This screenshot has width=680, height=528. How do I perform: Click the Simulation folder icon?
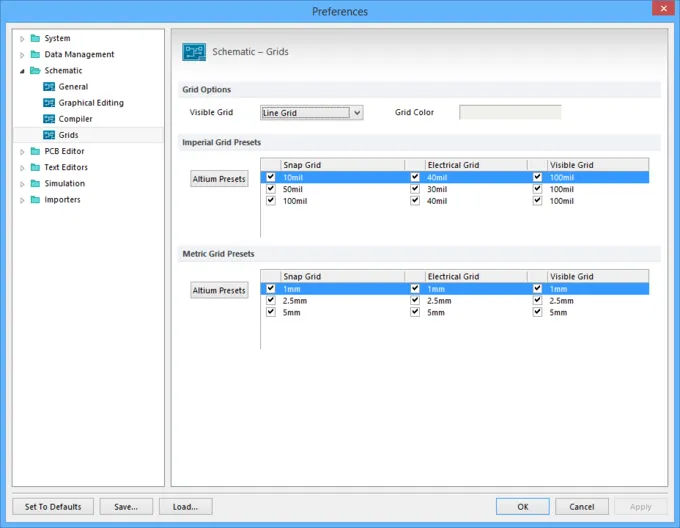(x=36, y=183)
